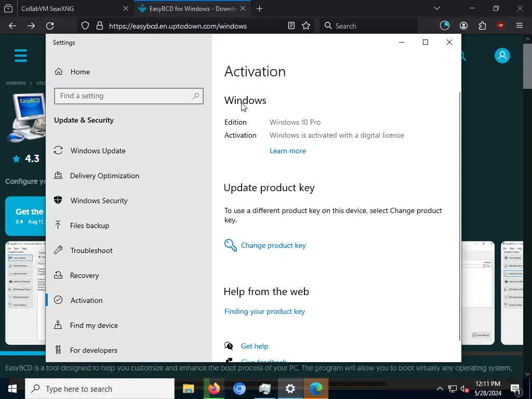Close the EasyBCD for Windows tab
This screenshot has width=532, height=399.
click(243, 8)
